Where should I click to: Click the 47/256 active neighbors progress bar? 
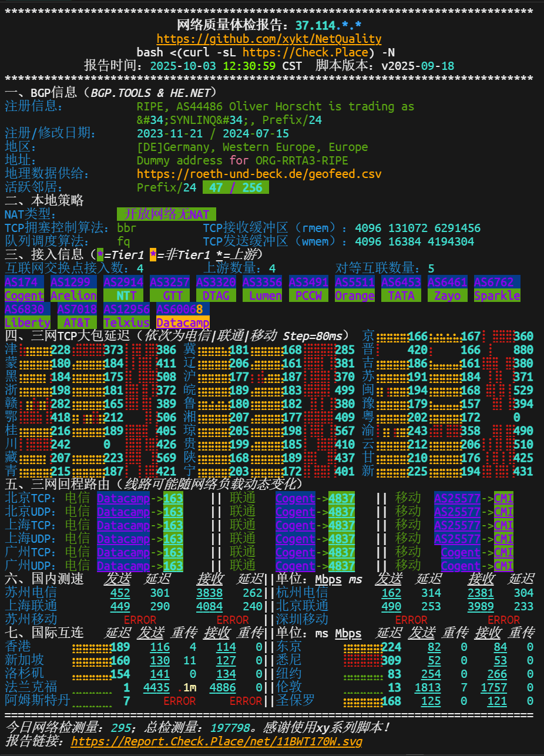coord(235,187)
